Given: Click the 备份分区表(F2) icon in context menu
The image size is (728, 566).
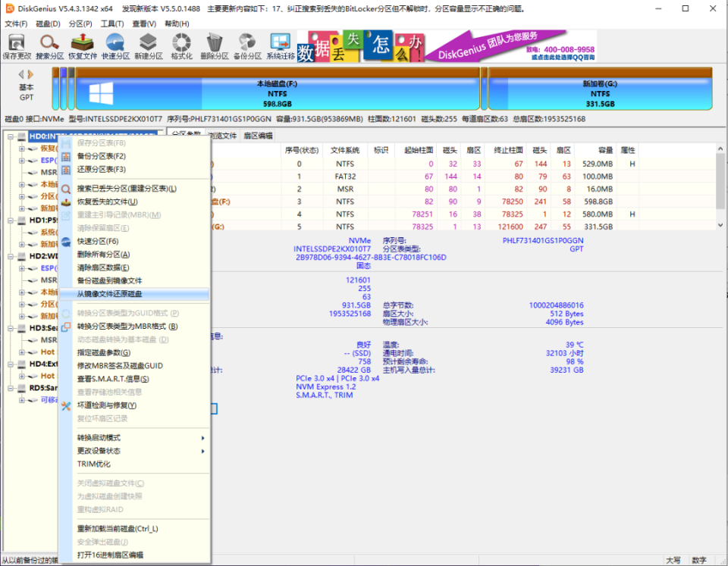Looking at the screenshot, I should (66, 156).
